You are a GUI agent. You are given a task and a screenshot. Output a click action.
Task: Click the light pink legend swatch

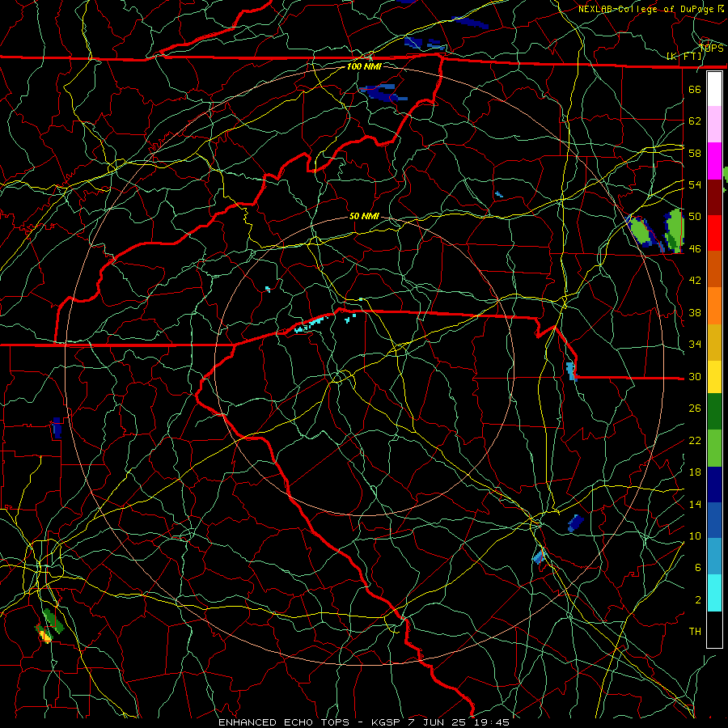[714, 125]
